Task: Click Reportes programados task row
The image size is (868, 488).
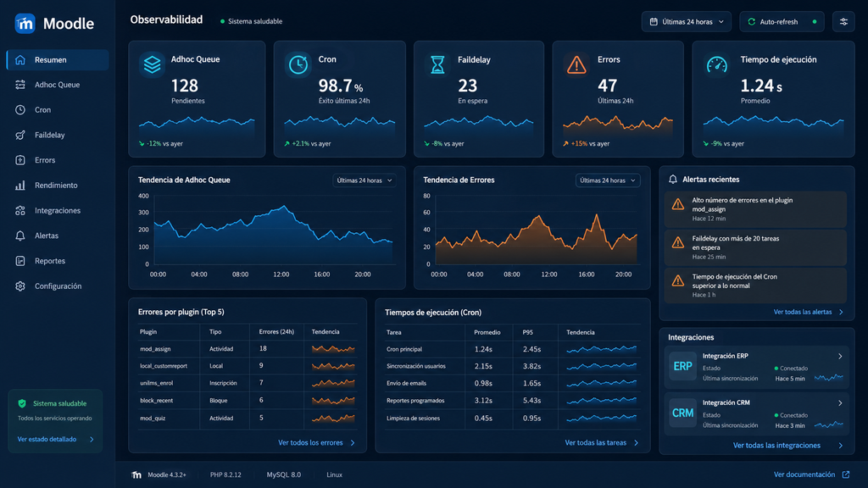Action: (513, 401)
